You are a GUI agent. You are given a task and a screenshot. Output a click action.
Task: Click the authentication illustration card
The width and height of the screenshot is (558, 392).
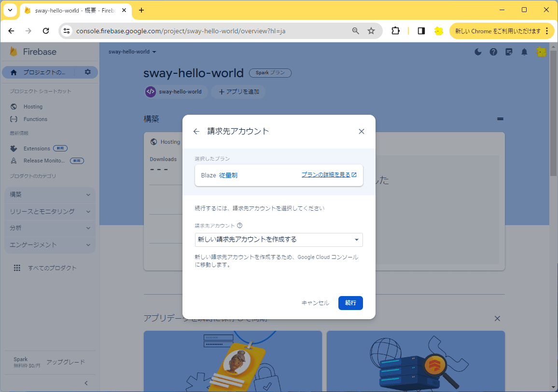pyautogui.click(x=233, y=361)
